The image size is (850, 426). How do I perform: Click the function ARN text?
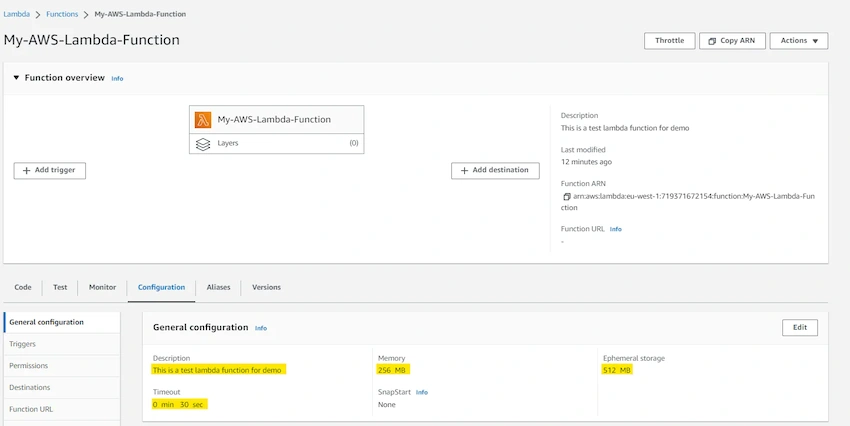(x=687, y=202)
